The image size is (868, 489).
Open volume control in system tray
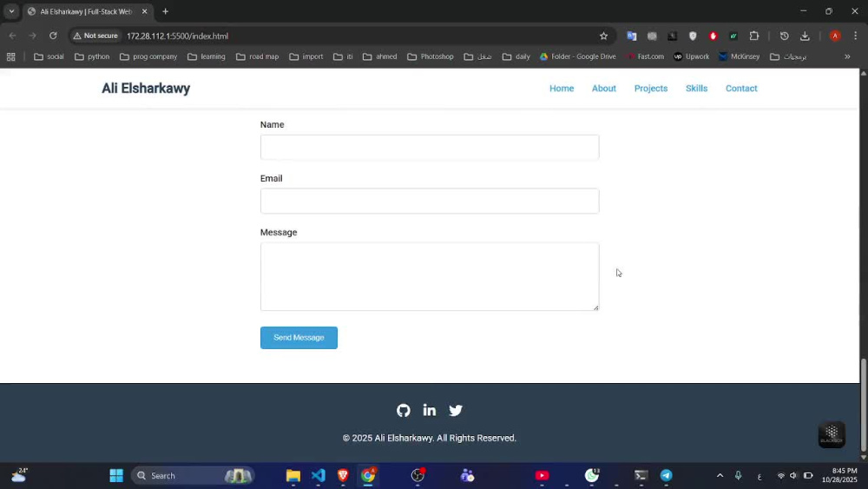coord(793,476)
